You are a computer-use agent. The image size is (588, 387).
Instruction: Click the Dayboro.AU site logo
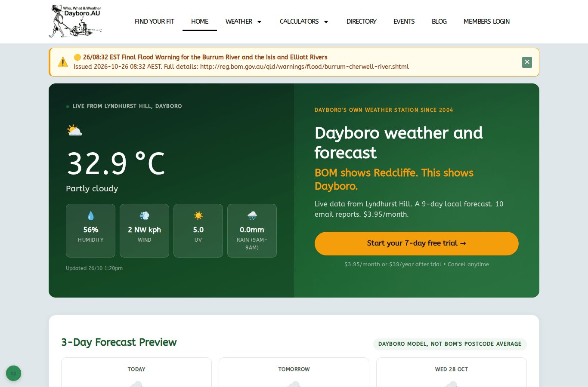pos(76,21)
